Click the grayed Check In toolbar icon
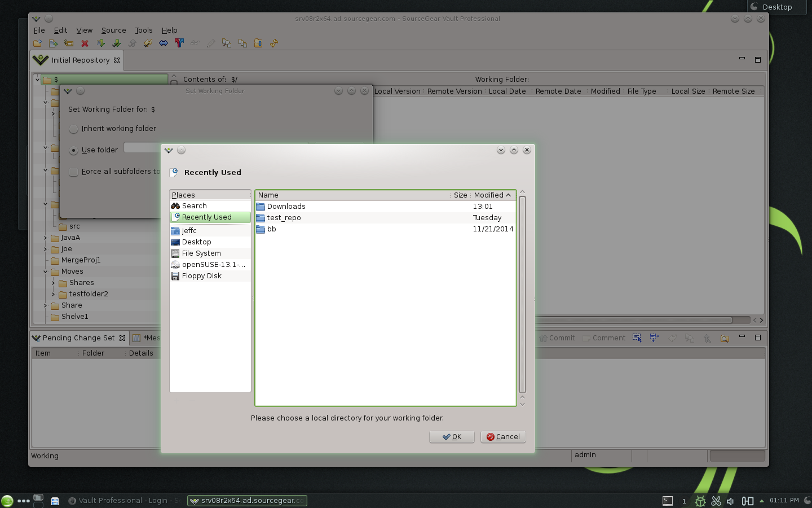This screenshot has width=812, height=508. 132,43
